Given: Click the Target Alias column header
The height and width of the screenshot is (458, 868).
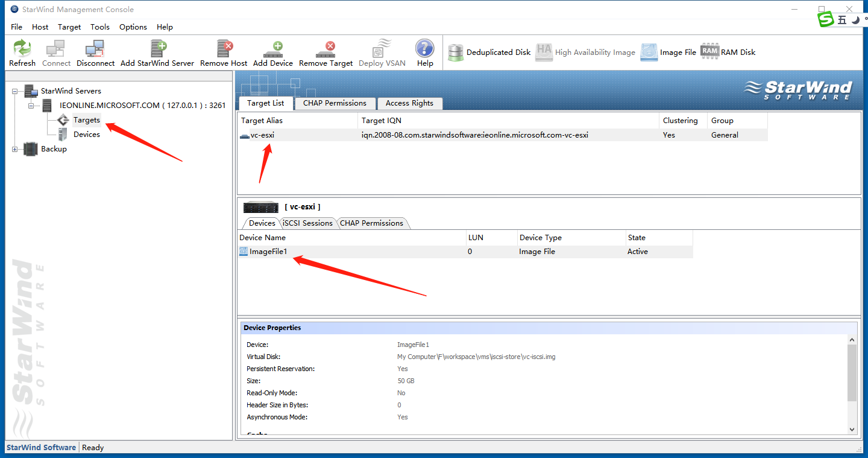Looking at the screenshot, I should coord(298,120).
